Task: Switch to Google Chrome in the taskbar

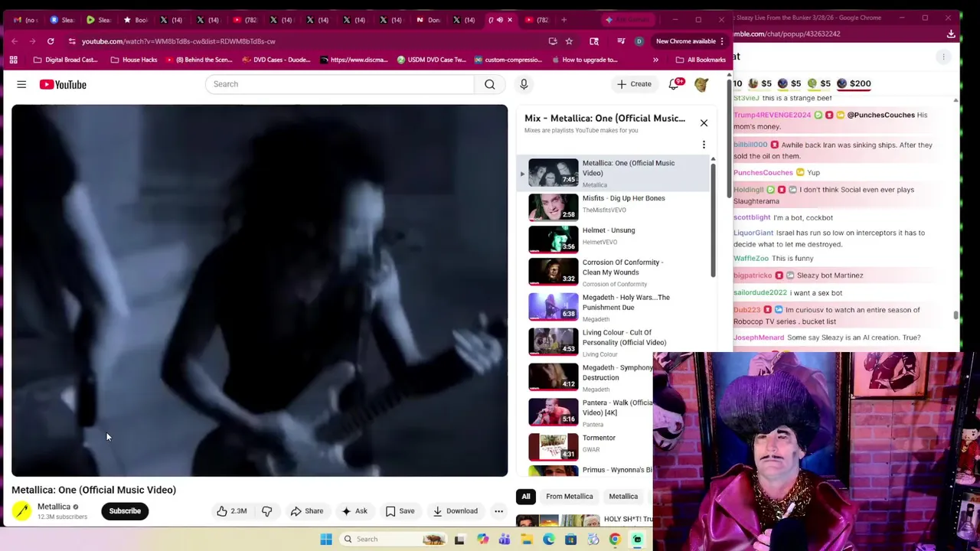Action: click(615, 540)
